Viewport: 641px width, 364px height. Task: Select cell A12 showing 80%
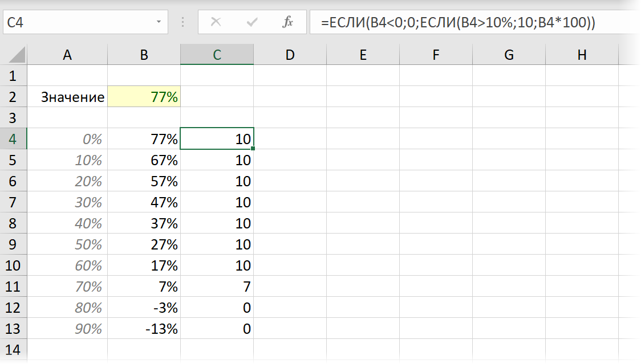(67, 308)
